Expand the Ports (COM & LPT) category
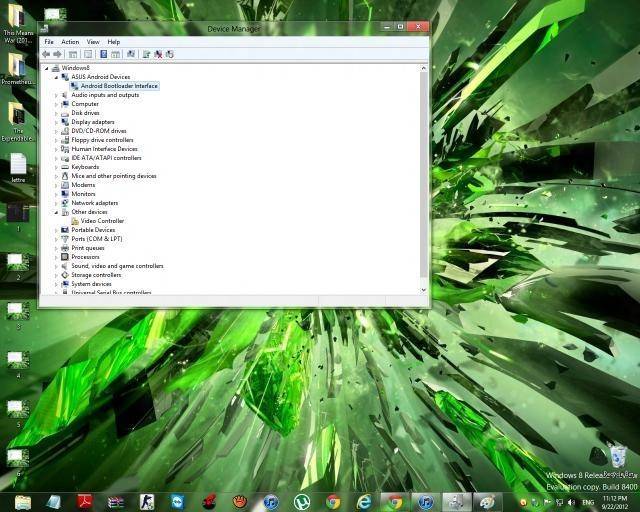The height and width of the screenshot is (512, 640). [x=56, y=239]
